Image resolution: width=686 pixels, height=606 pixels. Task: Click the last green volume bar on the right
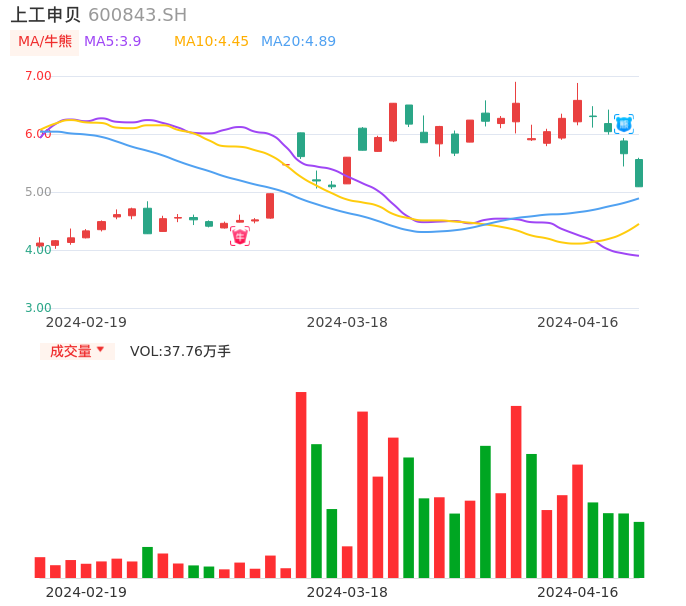[x=639, y=549]
